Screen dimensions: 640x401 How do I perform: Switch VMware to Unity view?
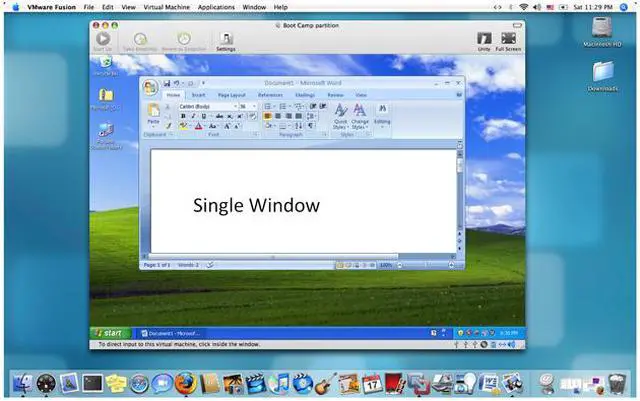[484, 42]
